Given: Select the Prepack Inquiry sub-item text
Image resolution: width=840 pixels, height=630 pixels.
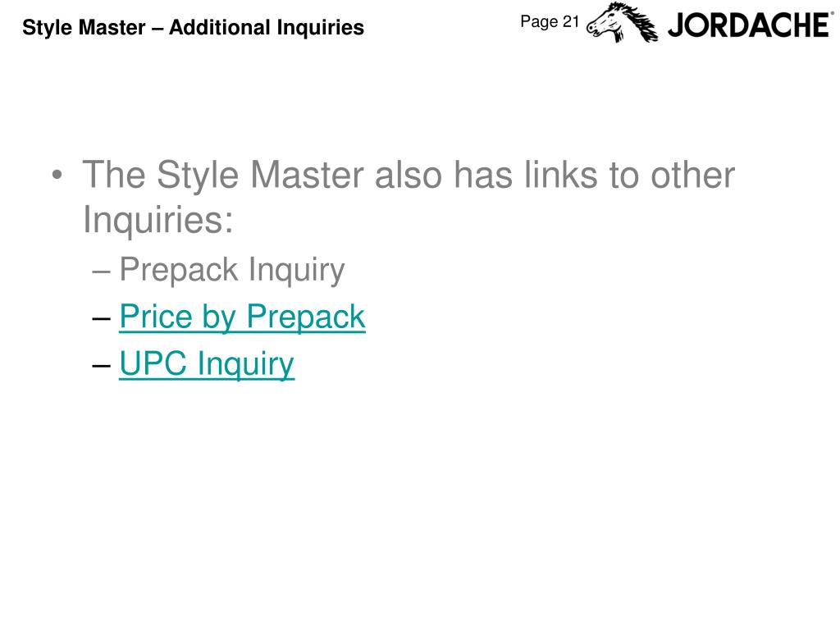Looking at the screenshot, I should (232, 270).
